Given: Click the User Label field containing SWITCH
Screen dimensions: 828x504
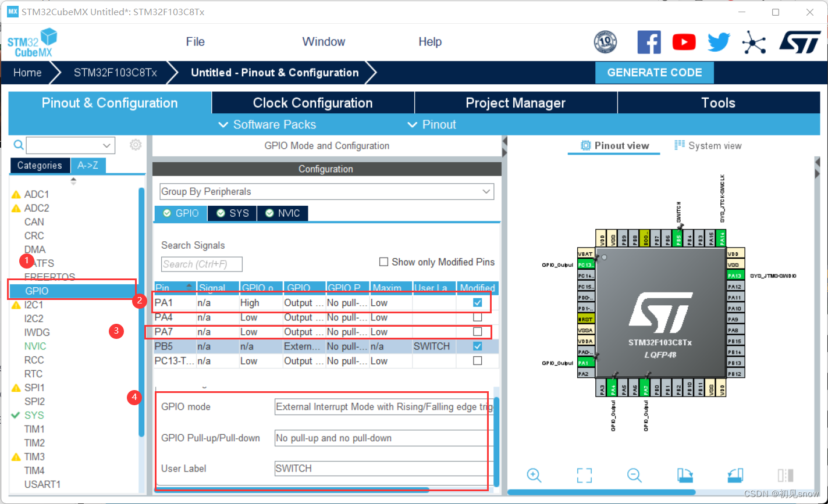Looking at the screenshot, I should pyautogui.click(x=383, y=469).
